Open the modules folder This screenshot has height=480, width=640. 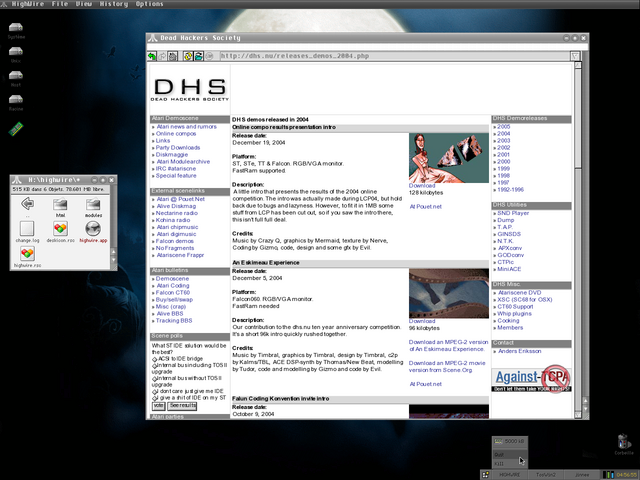pos(93,207)
